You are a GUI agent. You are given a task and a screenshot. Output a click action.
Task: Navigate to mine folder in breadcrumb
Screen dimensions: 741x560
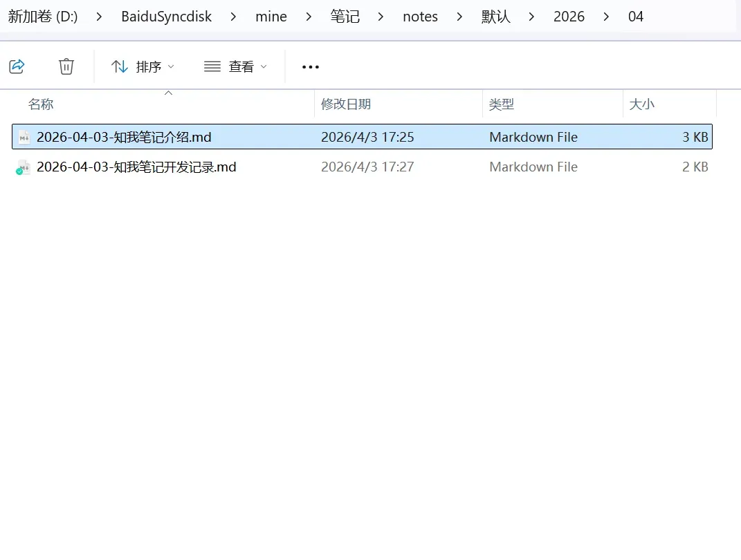(x=271, y=17)
